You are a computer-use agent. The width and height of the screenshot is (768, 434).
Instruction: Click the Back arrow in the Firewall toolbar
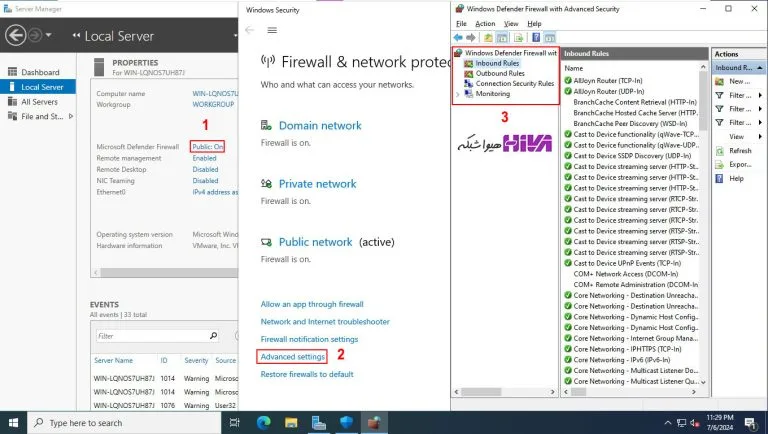(x=458, y=38)
